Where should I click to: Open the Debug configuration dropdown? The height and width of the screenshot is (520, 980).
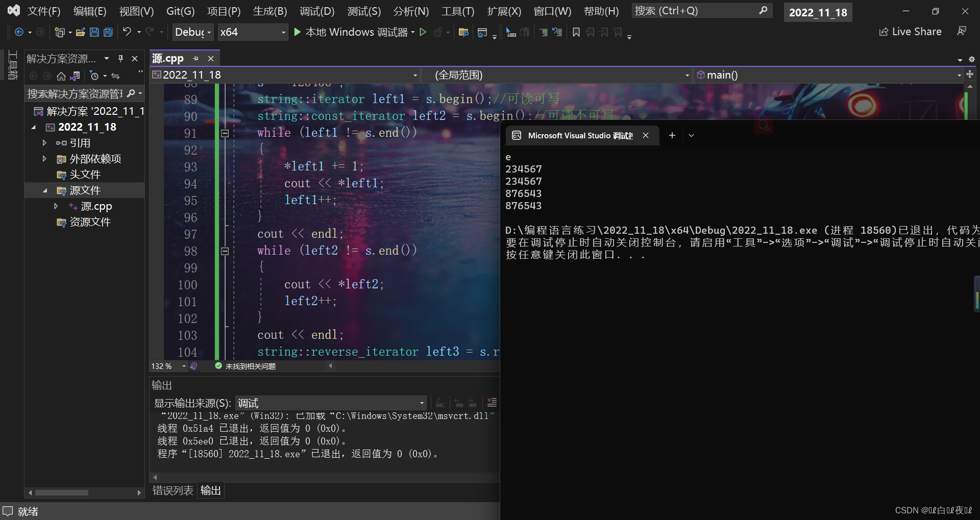point(193,32)
